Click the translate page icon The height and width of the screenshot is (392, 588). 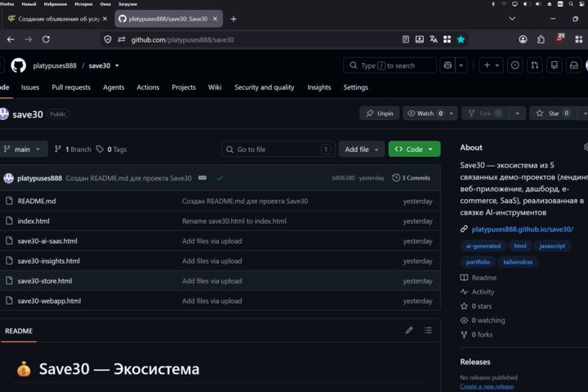(x=434, y=39)
